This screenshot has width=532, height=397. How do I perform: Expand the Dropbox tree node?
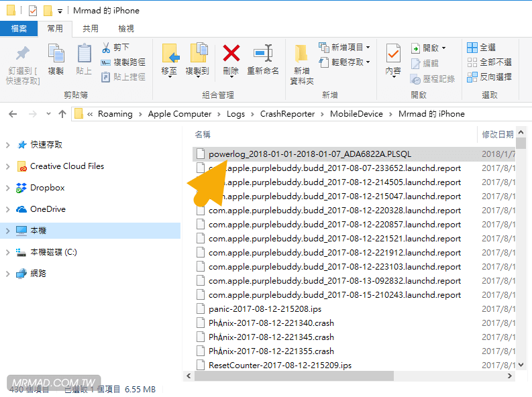point(8,188)
